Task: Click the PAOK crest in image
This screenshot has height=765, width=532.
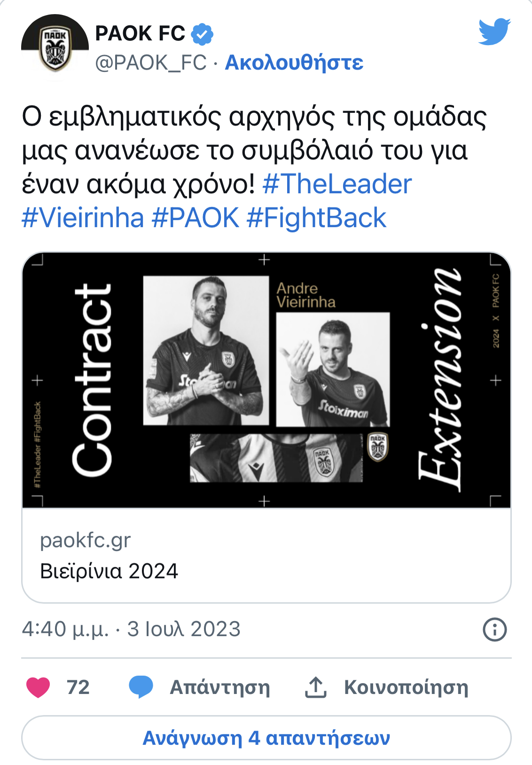Action: click(378, 447)
